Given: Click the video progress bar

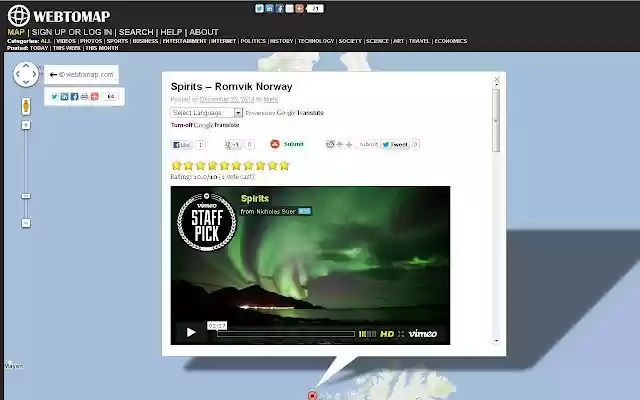Looking at the screenshot, I should [286, 334].
